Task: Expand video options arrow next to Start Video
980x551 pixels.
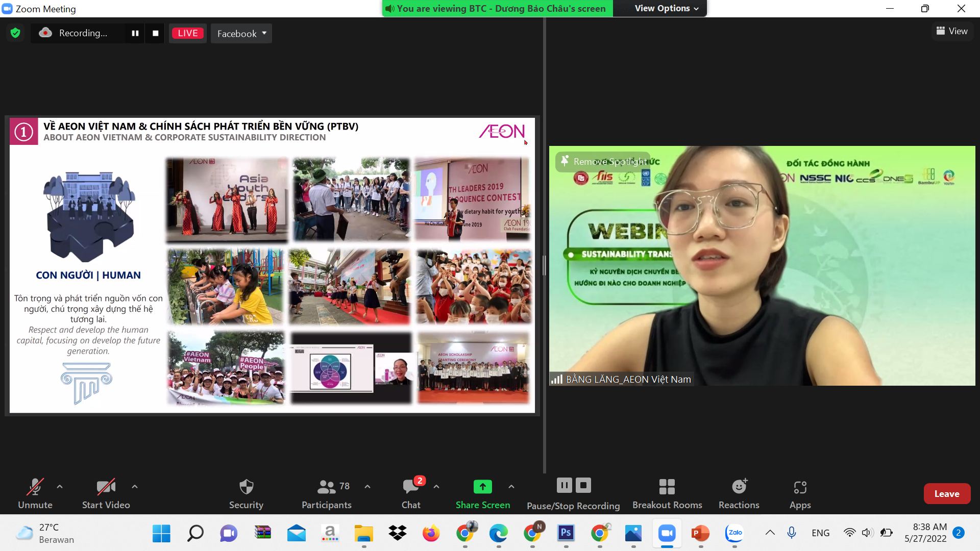Action: 135,487
